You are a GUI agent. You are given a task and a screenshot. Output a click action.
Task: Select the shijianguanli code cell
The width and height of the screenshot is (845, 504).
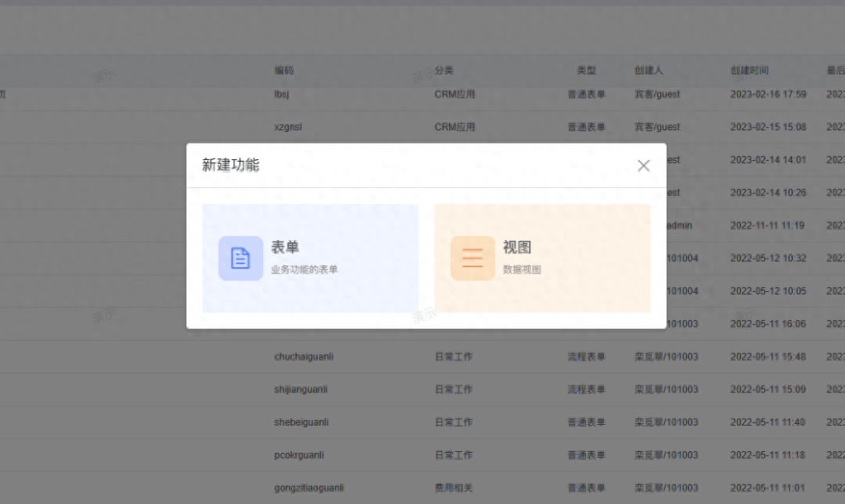(x=300, y=389)
